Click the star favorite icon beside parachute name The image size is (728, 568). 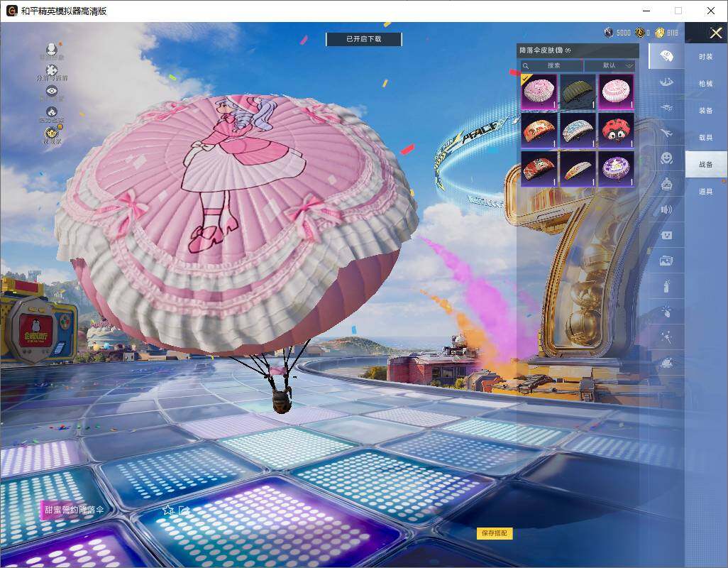[x=168, y=510]
